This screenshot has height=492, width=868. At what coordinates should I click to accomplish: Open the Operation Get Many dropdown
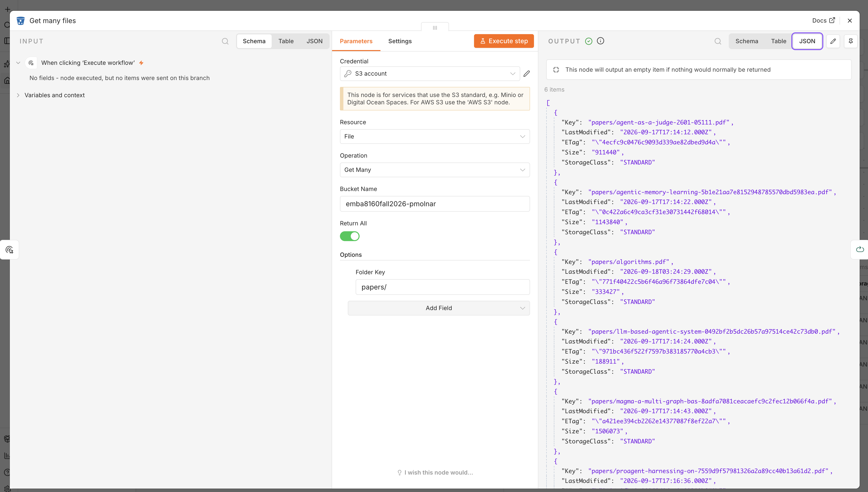[x=435, y=170]
